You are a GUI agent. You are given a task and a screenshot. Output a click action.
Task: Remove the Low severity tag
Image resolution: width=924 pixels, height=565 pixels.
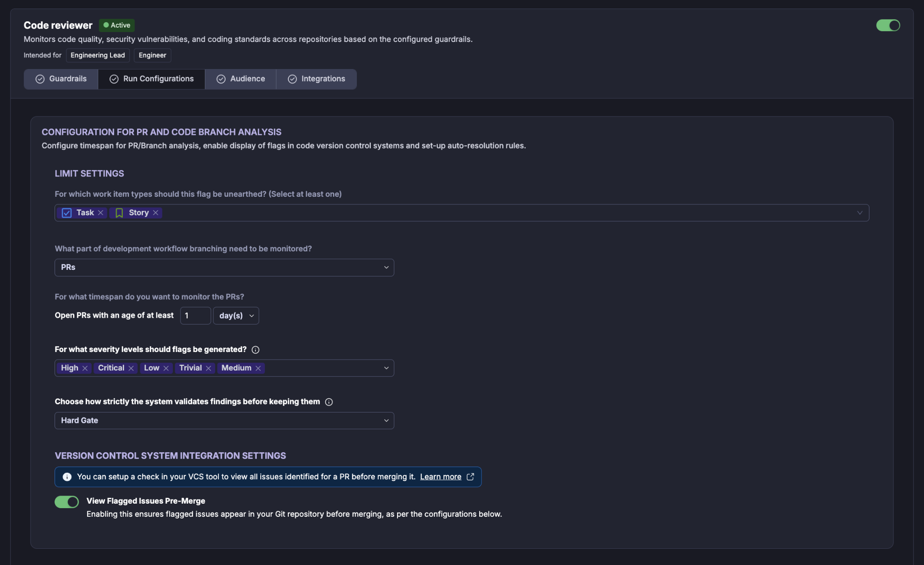click(x=166, y=368)
